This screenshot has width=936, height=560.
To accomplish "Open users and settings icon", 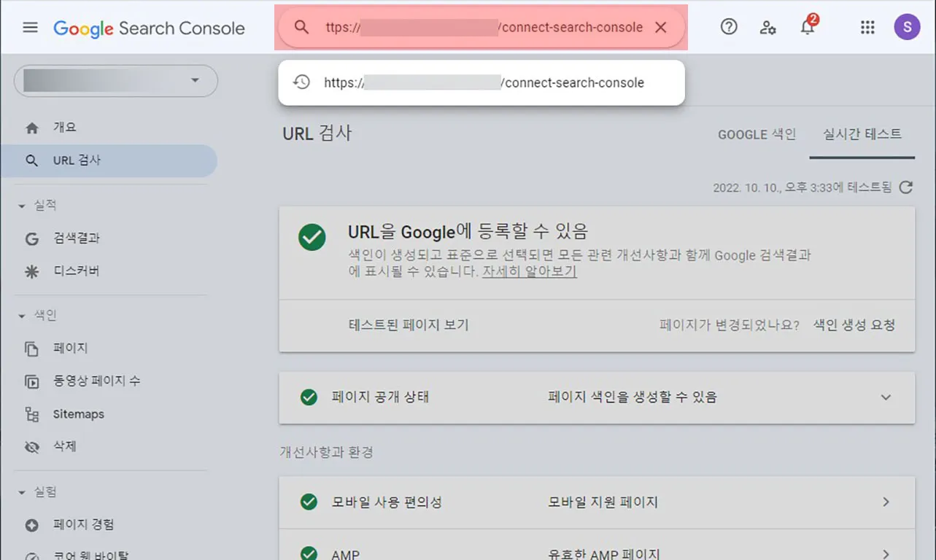I will 767,28.
